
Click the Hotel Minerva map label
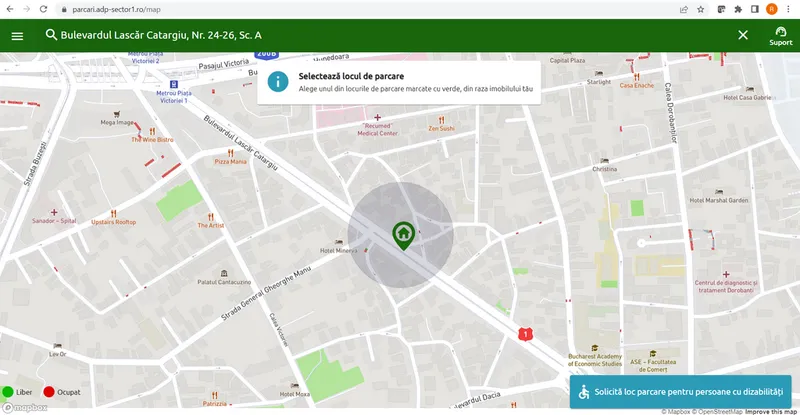338,250
